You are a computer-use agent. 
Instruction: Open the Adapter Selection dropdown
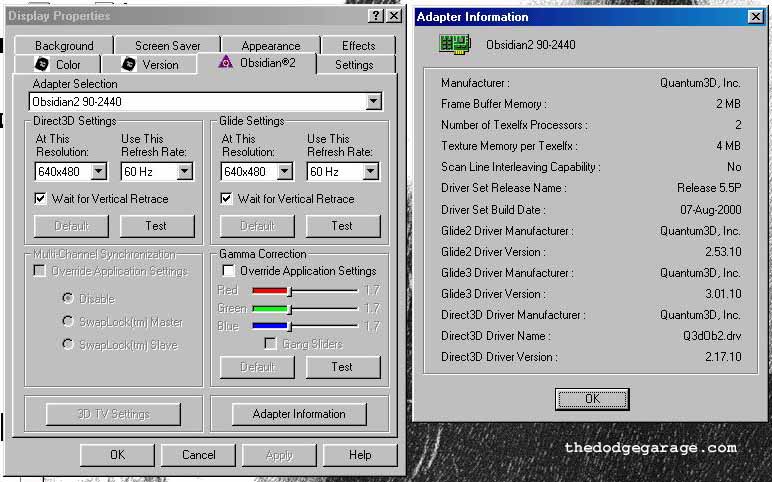[x=374, y=102]
